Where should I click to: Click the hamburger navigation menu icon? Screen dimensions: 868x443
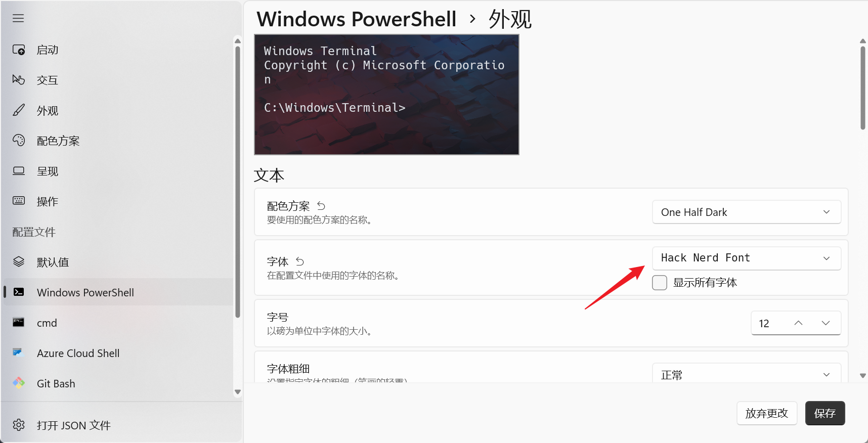click(18, 18)
